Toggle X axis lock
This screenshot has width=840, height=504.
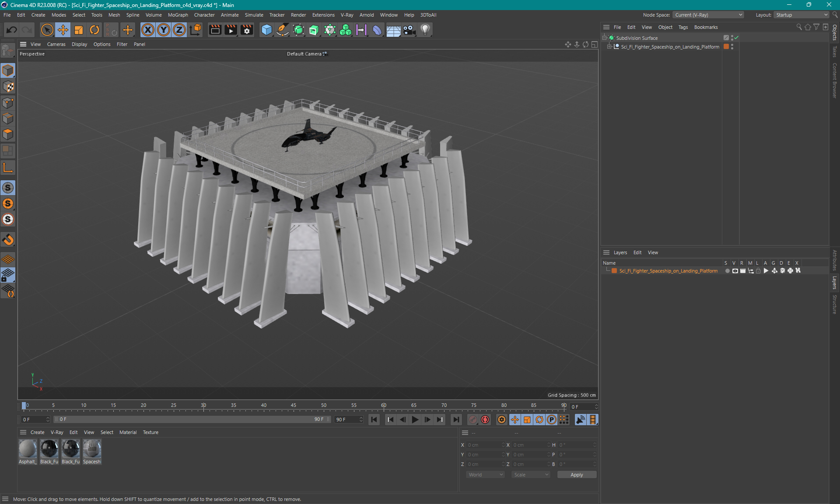point(148,30)
